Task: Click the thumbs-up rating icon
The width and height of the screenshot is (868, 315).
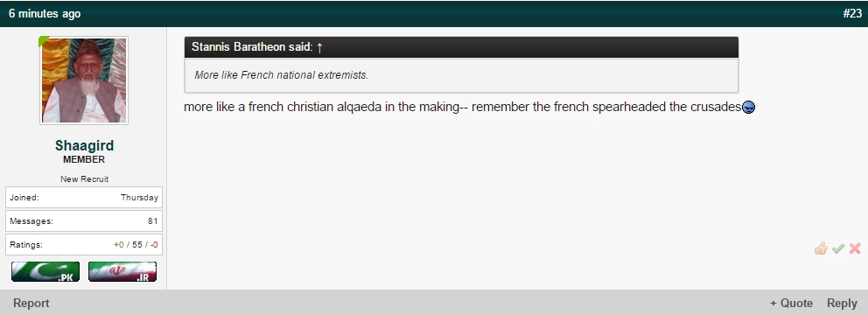Action: tap(821, 248)
